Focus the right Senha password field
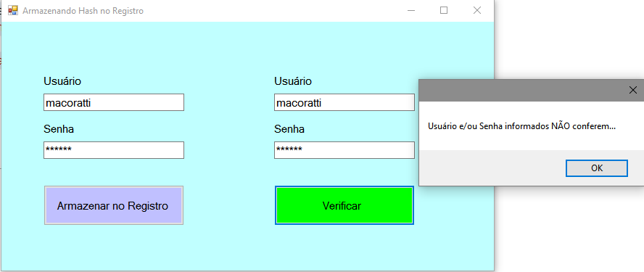The height and width of the screenshot is (272, 644). 344,150
